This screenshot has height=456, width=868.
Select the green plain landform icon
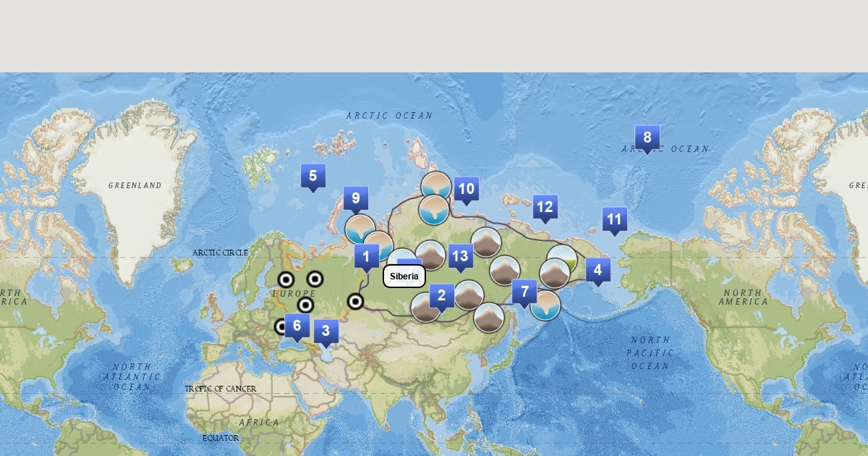tap(563, 259)
